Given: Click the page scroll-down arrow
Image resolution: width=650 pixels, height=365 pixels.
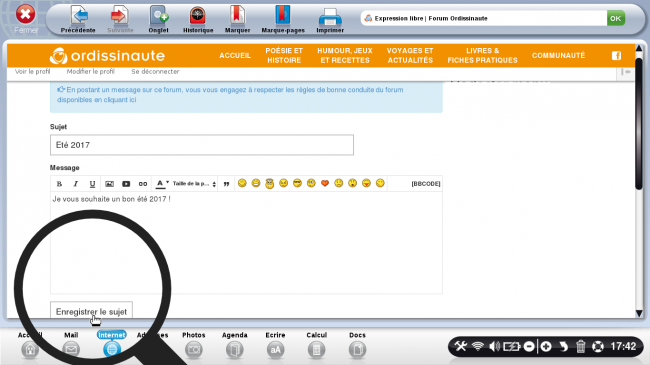Looking at the screenshot, I should pos(639,313).
